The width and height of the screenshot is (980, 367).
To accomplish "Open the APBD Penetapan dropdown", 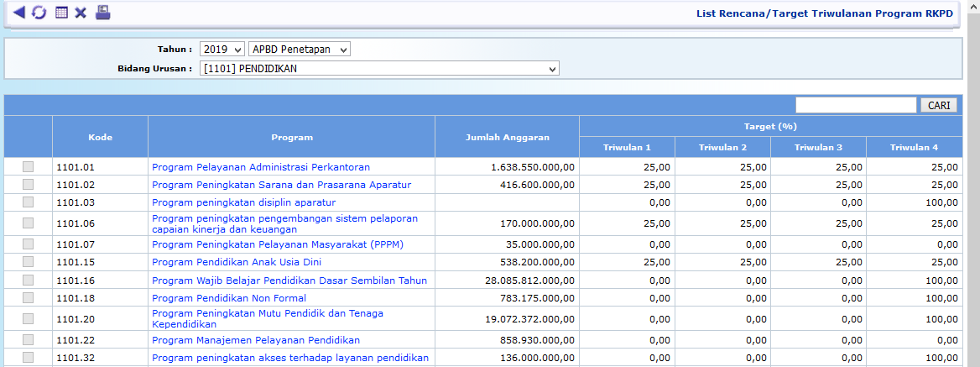I will (300, 50).
